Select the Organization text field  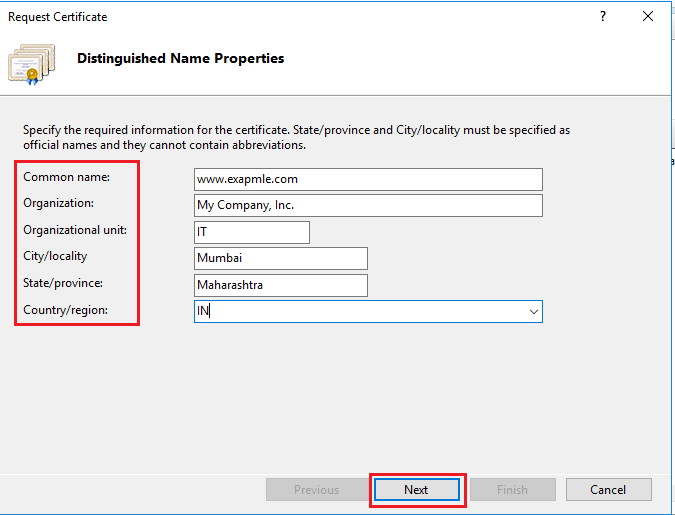[x=368, y=205]
